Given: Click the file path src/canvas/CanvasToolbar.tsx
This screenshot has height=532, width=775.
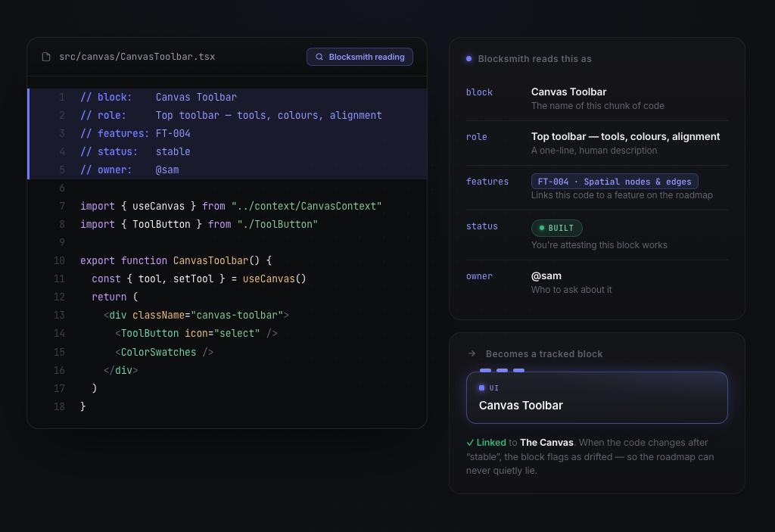Looking at the screenshot, I should tap(137, 57).
